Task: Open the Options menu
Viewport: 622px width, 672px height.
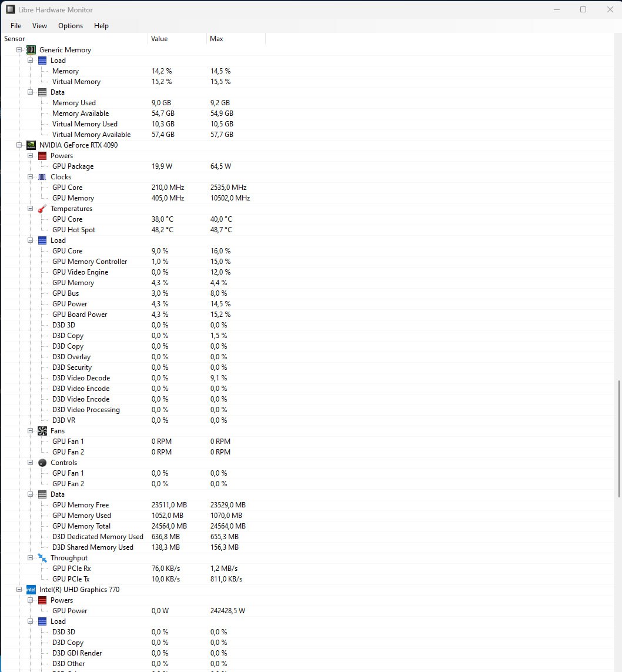Action: click(x=71, y=26)
